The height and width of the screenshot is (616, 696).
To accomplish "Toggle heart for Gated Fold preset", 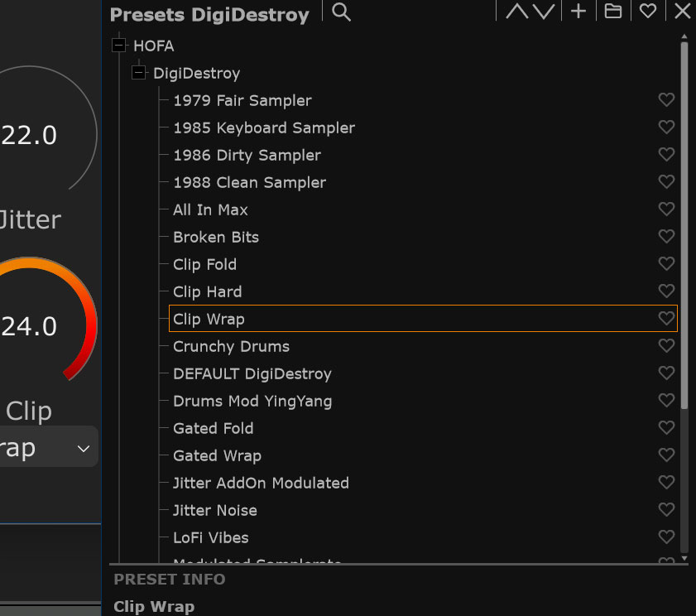I will (666, 427).
